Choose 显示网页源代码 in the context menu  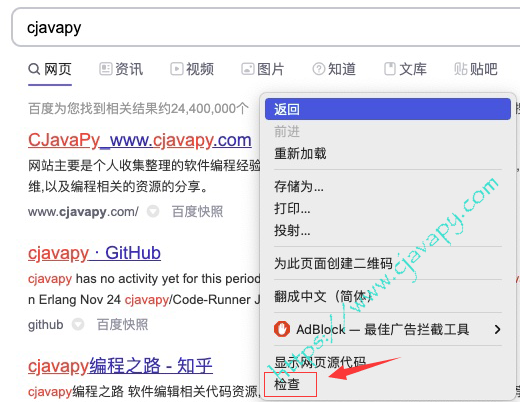coord(388,362)
